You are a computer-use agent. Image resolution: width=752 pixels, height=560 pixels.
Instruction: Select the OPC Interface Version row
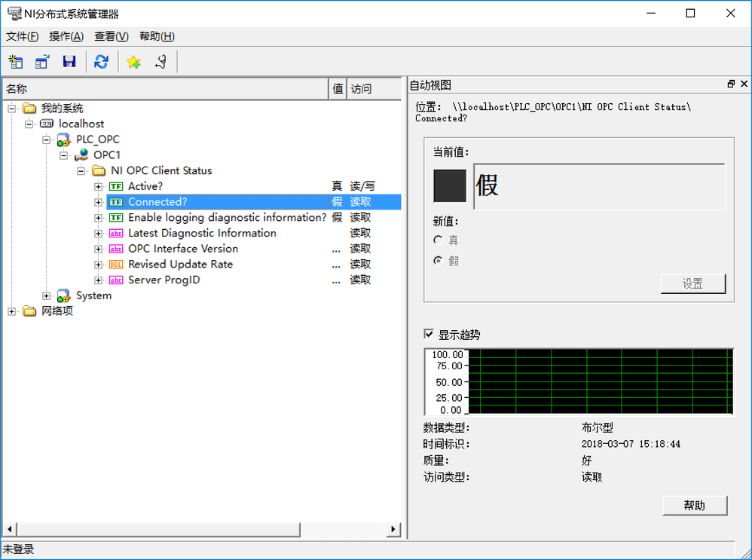[x=202, y=249]
